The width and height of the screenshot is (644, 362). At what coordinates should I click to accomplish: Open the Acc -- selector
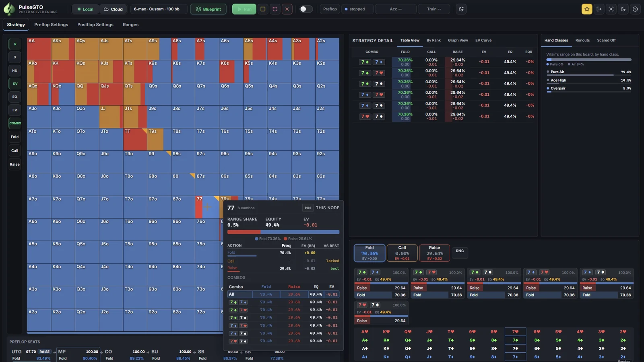pos(395,9)
